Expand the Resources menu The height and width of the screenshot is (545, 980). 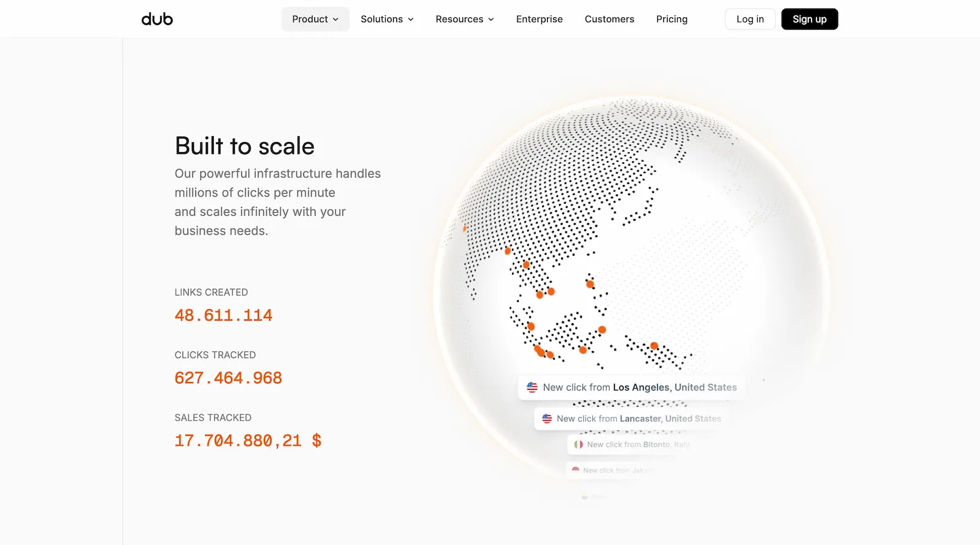point(464,19)
